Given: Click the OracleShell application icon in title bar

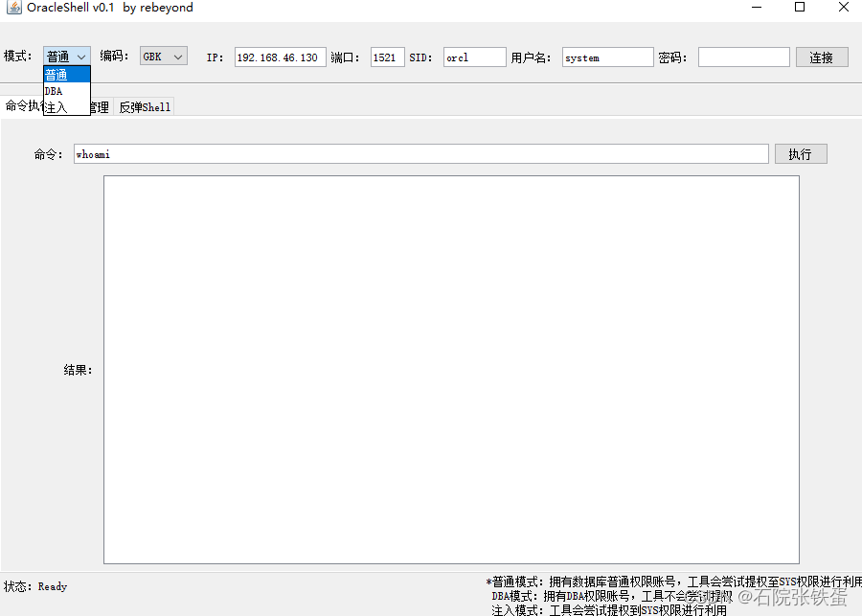Looking at the screenshot, I should [x=12, y=9].
